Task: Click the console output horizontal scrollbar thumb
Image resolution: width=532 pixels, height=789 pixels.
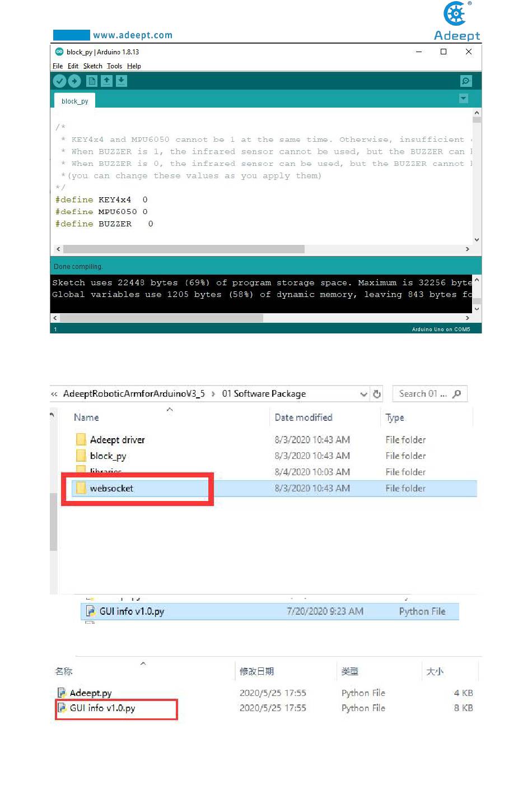Action: (x=161, y=318)
